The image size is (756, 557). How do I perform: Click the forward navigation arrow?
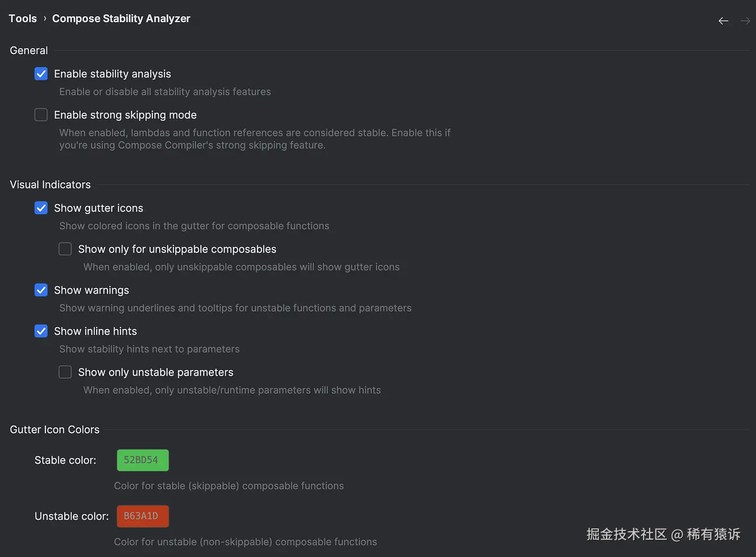click(x=745, y=21)
